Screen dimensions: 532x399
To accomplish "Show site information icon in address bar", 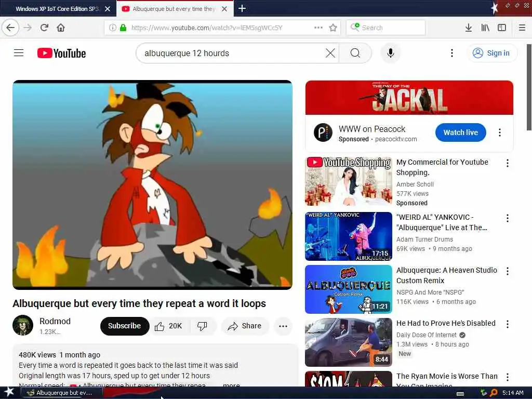I will [112, 28].
